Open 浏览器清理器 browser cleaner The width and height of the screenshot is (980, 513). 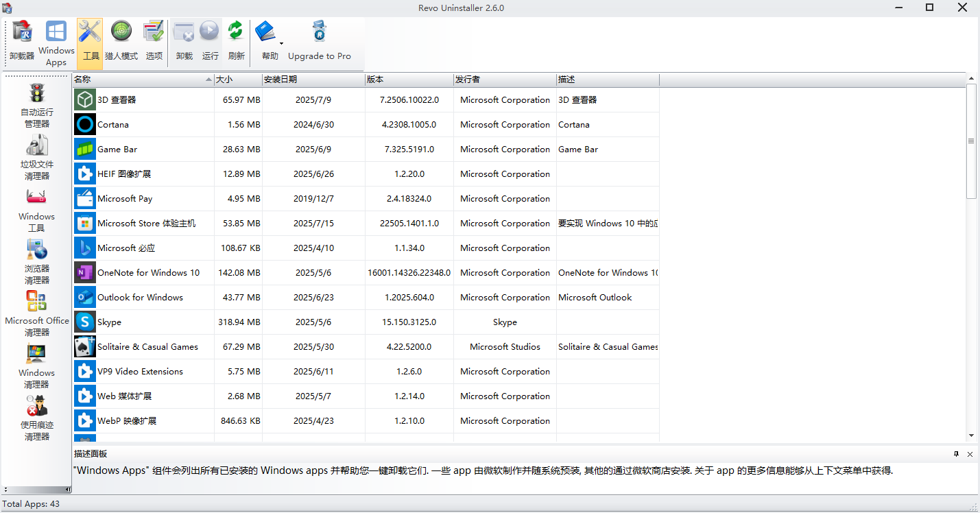click(37, 261)
